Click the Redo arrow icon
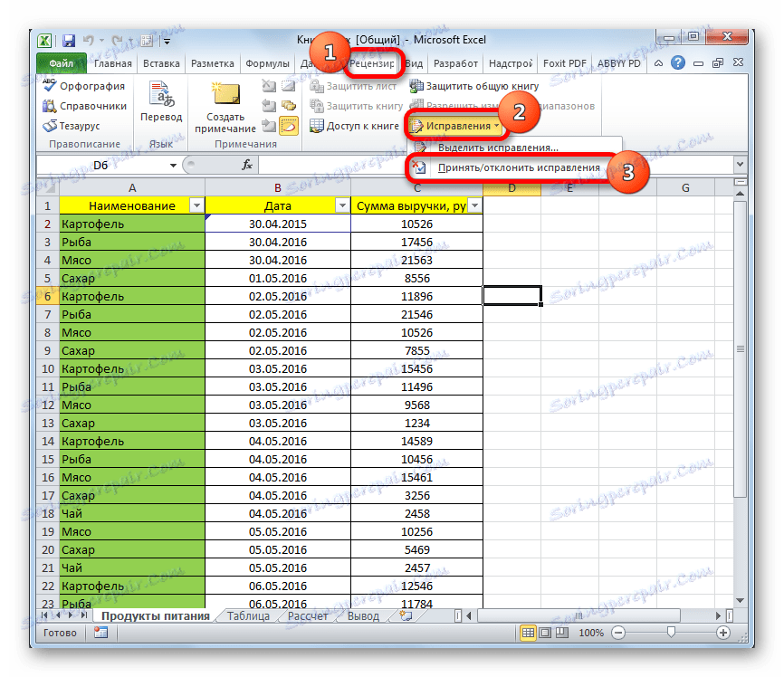The image size is (784, 677). (x=117, y=41)
